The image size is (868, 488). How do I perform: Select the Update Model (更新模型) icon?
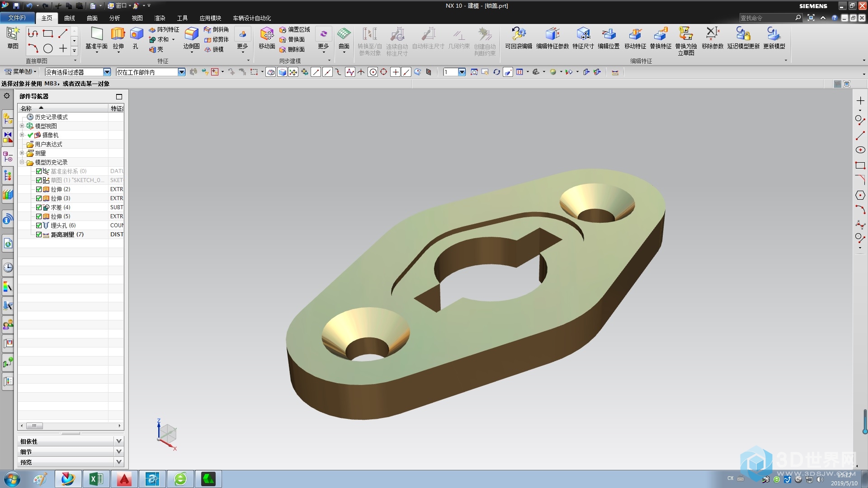(x=774, y=38)
